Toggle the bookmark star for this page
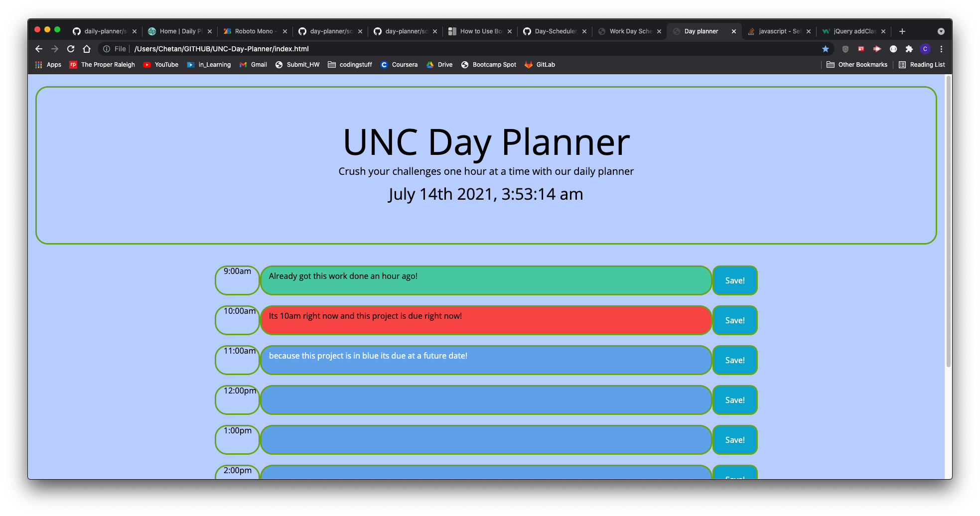This screenshot has height=516, width=980. [826, 49]
